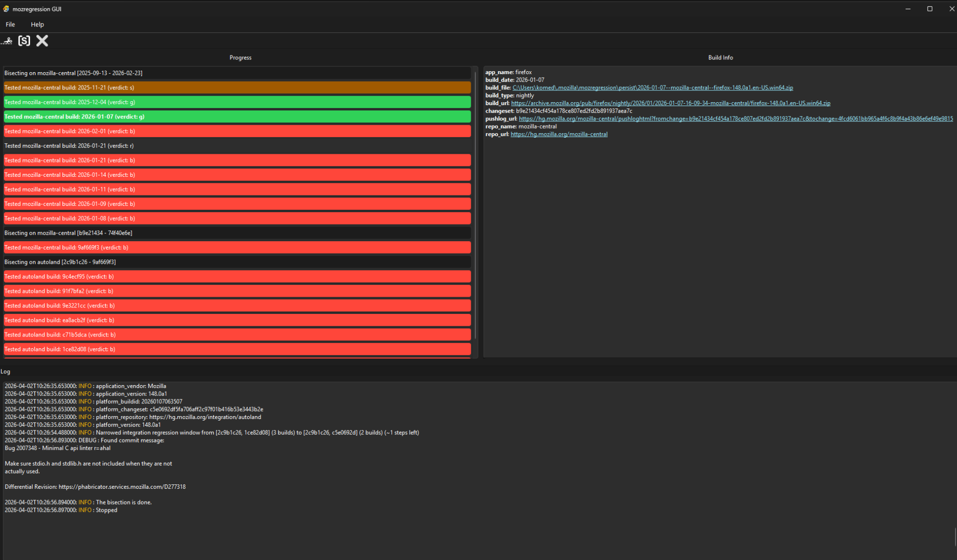The height and width of the screenshot is (560, 957).
Task: Click the Progress list vertical scrollbar
Action: pyautogui.click(x=475, y=205)
